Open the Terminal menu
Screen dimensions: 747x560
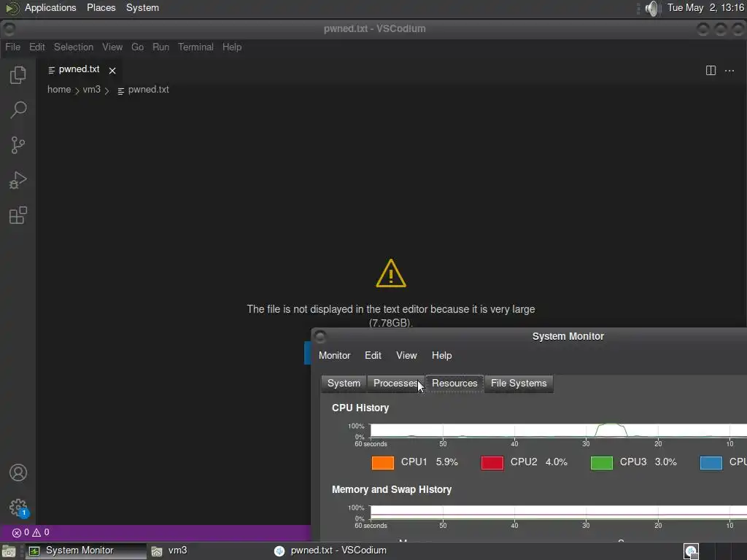point(196,47)
